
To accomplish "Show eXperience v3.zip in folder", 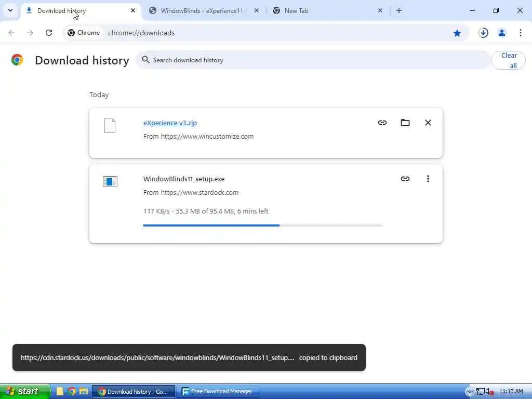I will (x=405, y=123).
